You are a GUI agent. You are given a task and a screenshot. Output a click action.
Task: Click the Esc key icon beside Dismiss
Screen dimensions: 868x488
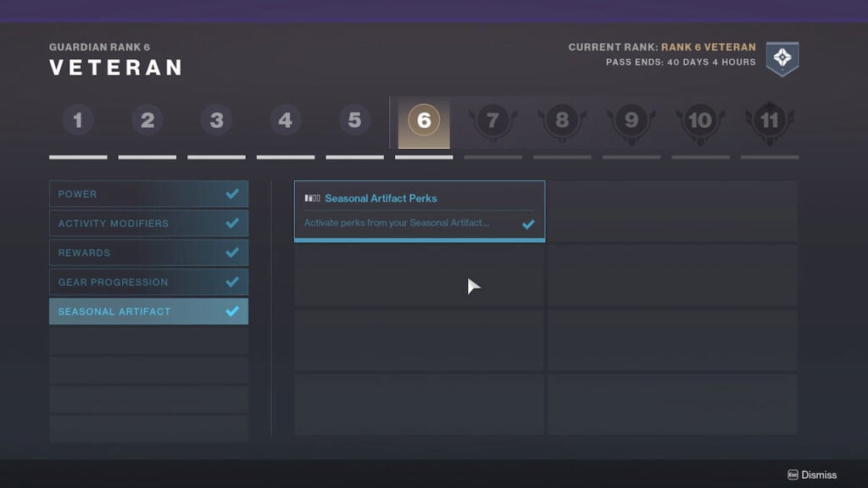793,474
